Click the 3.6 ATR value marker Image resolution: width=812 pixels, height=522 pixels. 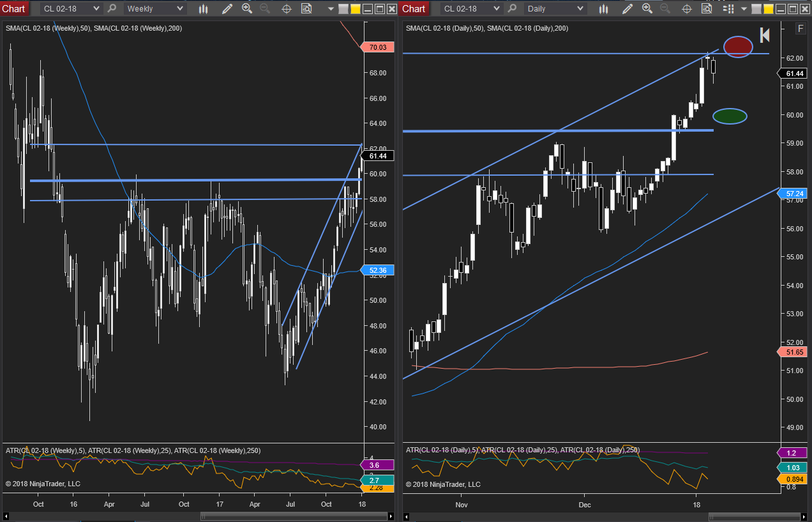coord(378,465)
